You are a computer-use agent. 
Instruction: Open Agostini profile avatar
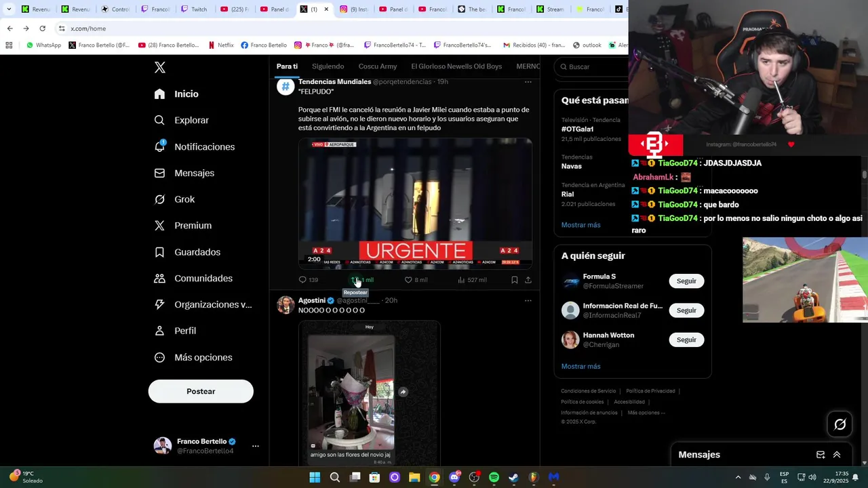tap(285, 305)
